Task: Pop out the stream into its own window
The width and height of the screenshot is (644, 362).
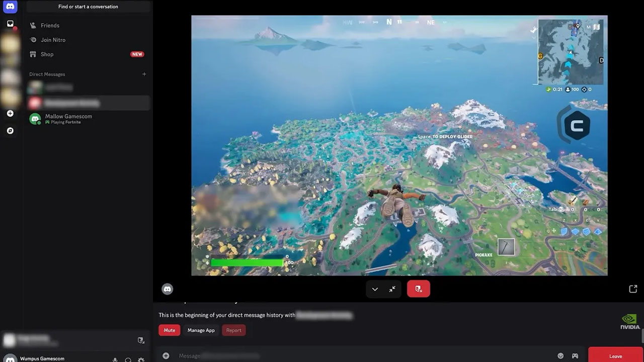Action: [x=633, y=289]
